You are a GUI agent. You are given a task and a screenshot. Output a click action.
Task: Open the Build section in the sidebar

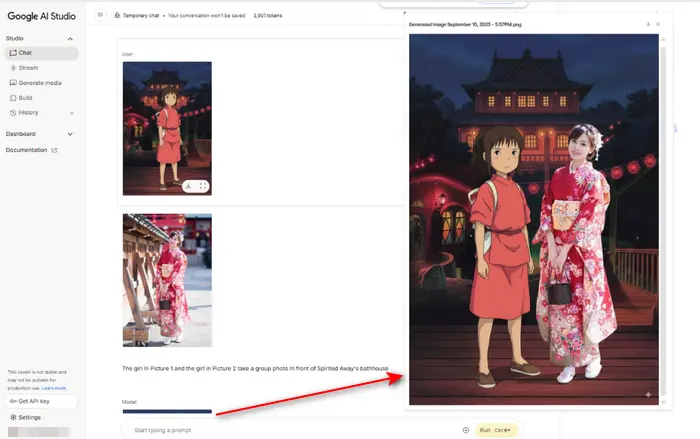21,98
